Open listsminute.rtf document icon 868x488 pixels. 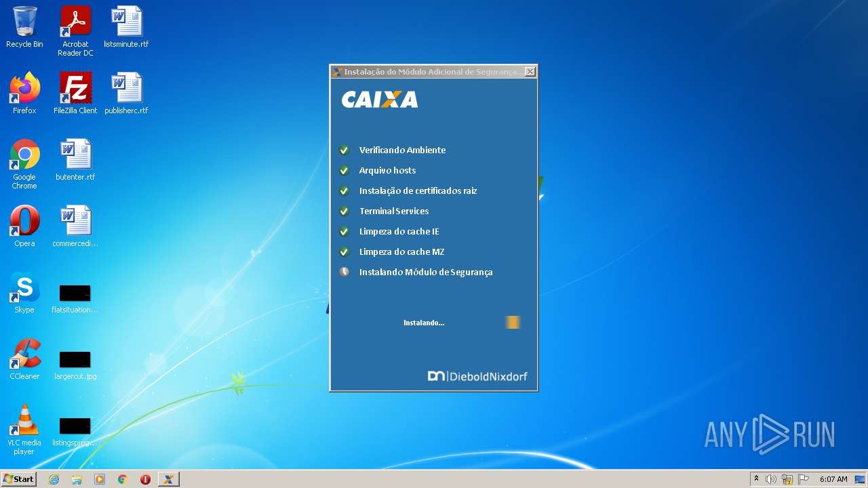point(126,27)
